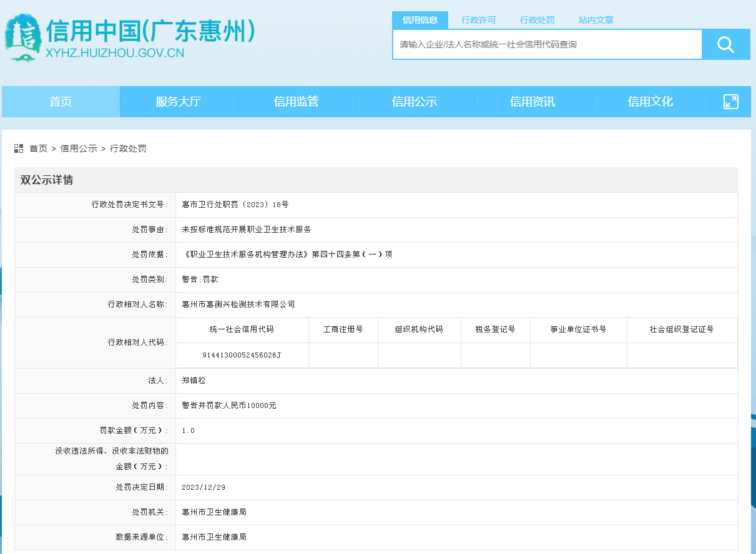Click the 数据来源单位 label

pos(142,537)
